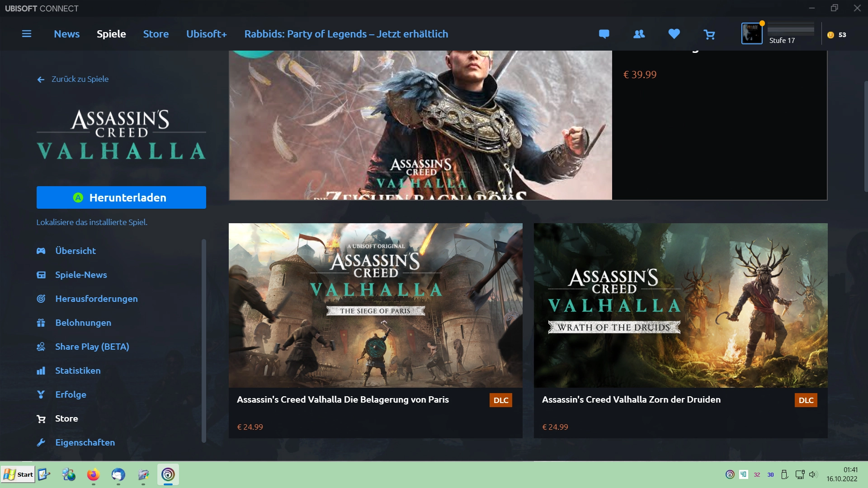
Task: Select Eigenschaften in the sidebar
Action: 85,442
